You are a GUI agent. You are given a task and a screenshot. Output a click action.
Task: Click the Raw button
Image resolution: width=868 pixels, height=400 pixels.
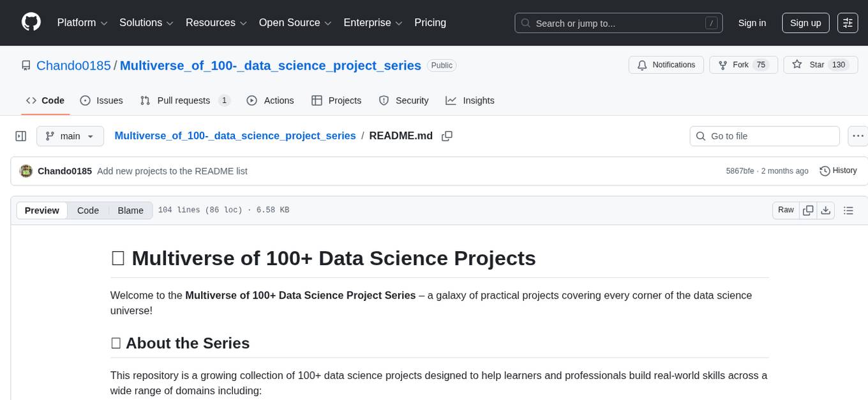(786, 210)
